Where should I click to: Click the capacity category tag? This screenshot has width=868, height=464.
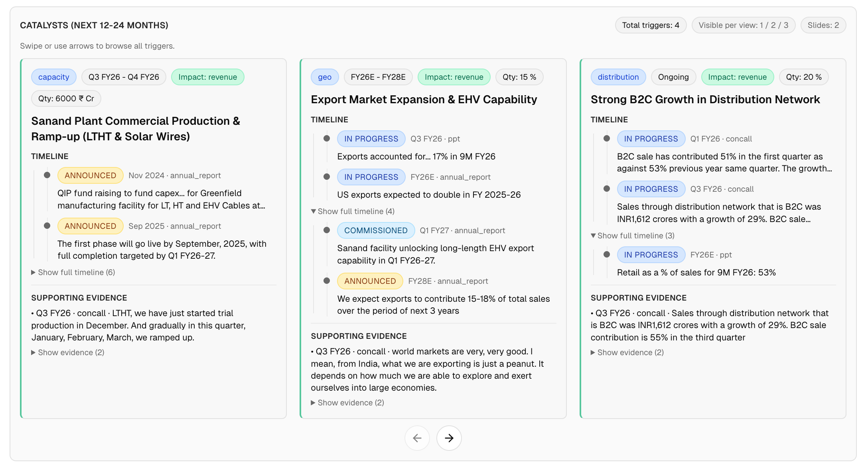click(x=53, y=77)
